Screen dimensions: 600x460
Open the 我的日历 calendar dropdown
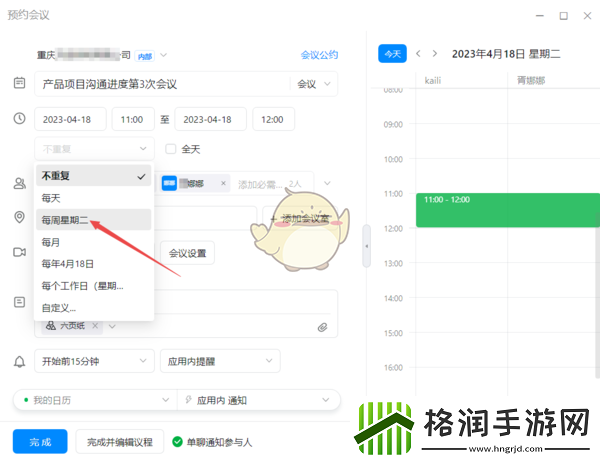(95, 400)
